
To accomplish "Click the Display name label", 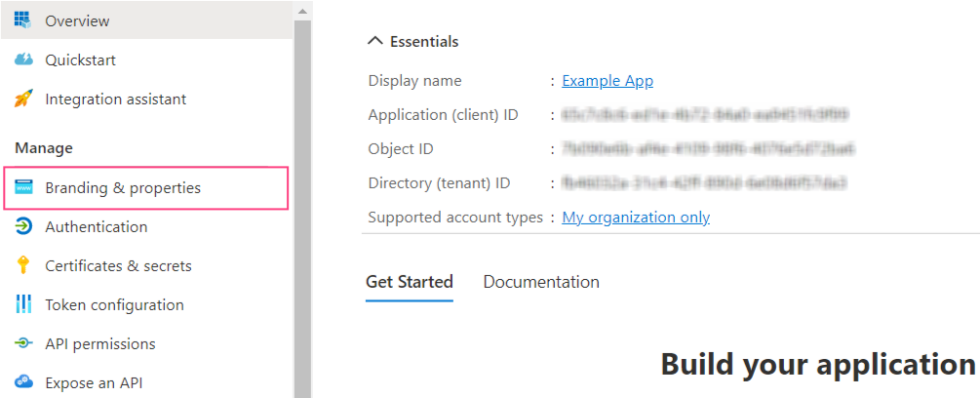I will click(415, 81).
